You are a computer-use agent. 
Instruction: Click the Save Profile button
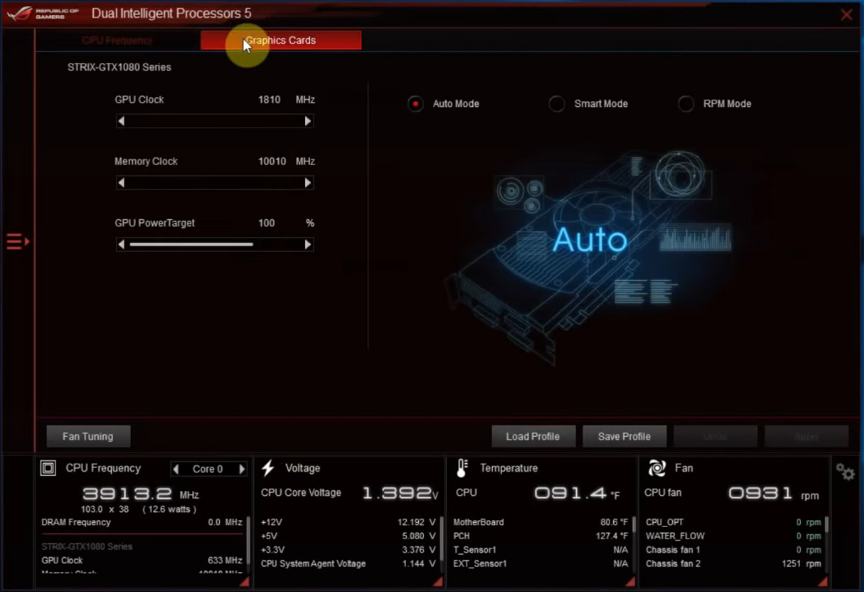tap(624, 437)
